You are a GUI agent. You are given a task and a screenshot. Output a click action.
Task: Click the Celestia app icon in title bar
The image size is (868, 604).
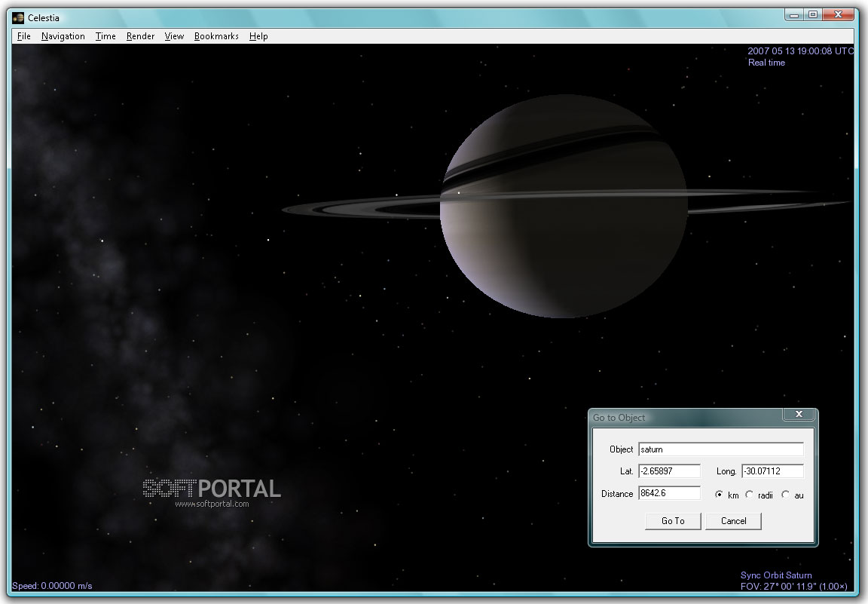coord(18,17)
